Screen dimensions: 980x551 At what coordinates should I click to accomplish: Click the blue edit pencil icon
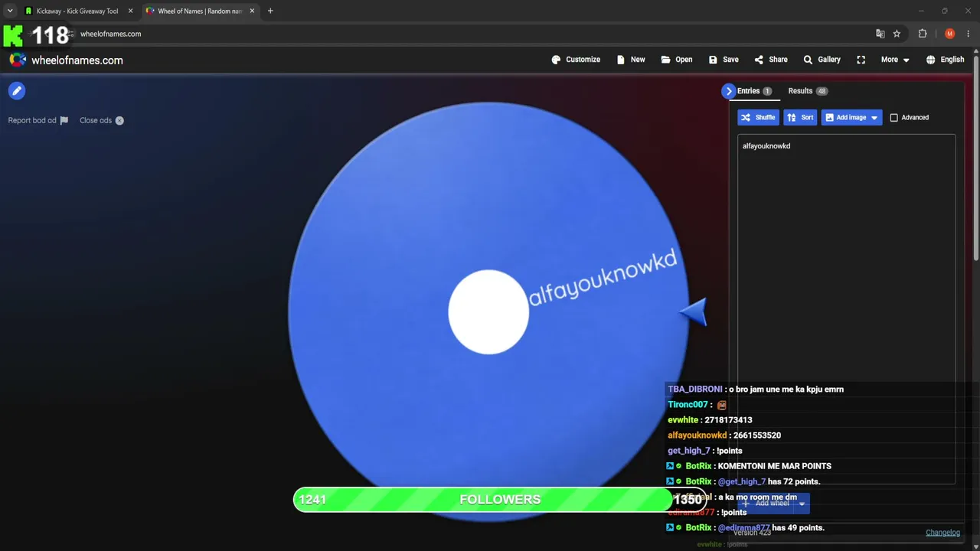pos(17,91)
